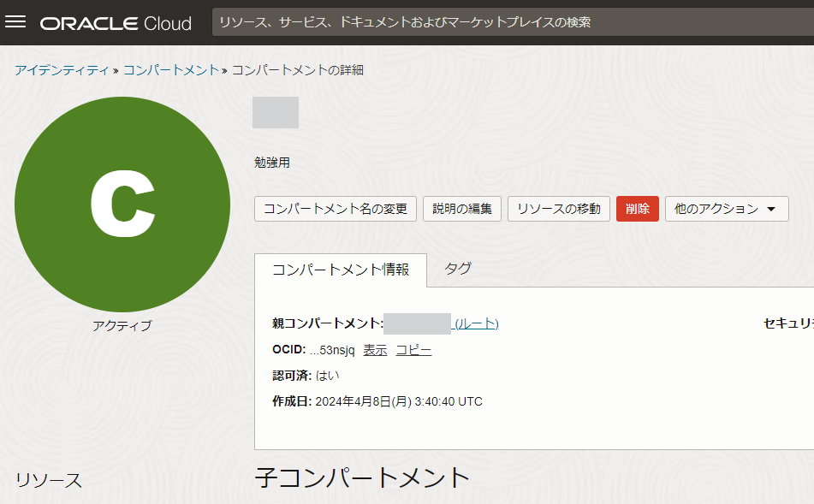Click the Oracle Cloud logo
This screenshot has height=504, width=814.
click(x=116, y=23)
